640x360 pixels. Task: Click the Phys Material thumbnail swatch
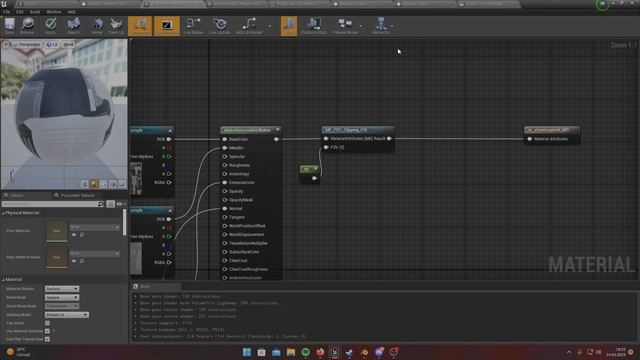tap(57, 231)
